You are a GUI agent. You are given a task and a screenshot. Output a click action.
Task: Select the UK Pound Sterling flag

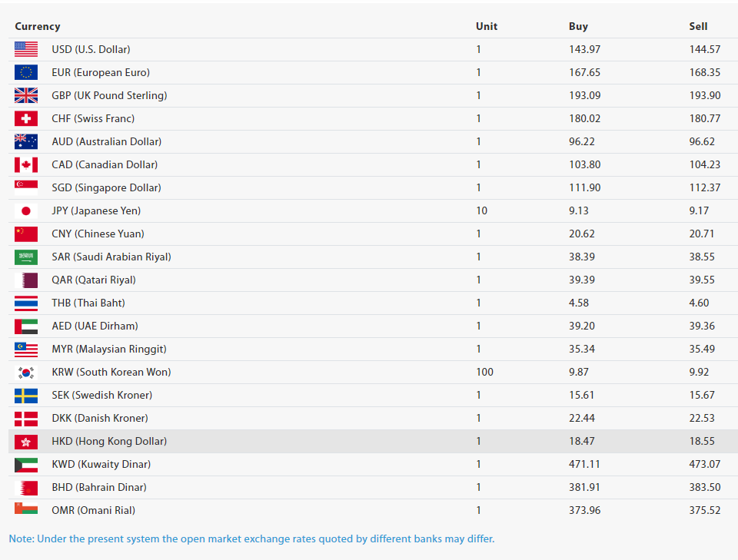tap(26, 95)
